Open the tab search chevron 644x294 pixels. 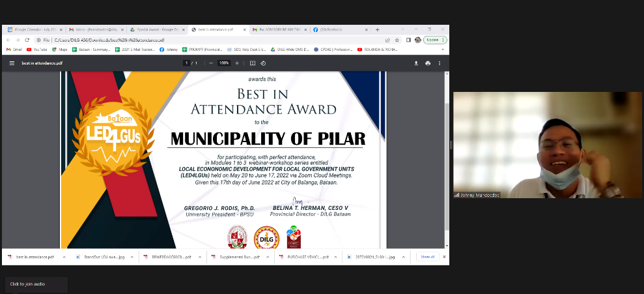402,29
